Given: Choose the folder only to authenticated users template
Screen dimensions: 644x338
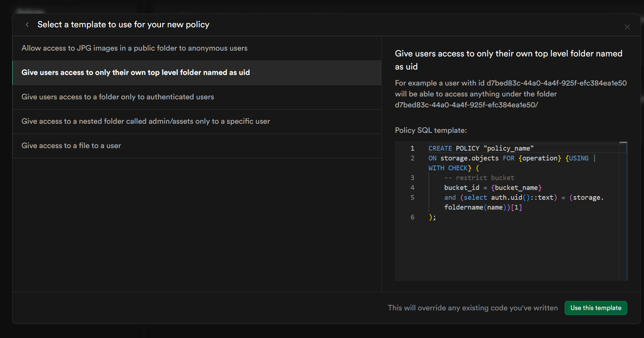Looking at the screenshot, I should point(118,97).
